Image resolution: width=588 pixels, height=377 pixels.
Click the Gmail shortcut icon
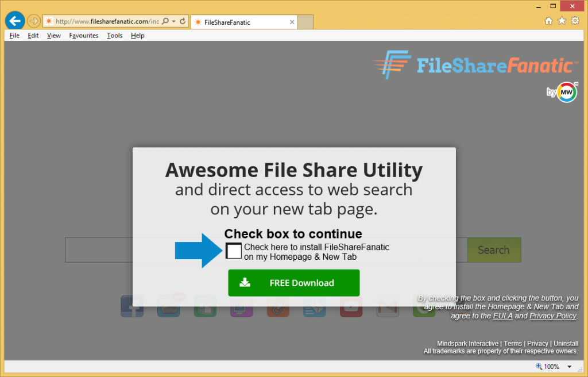point(387,306)
